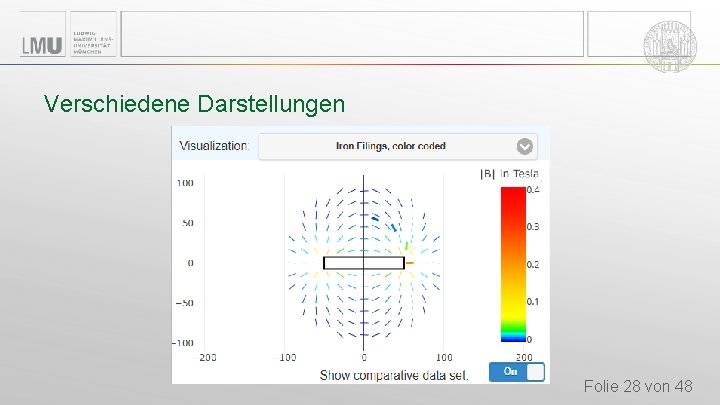Viewport: 720px width, 405px height.
Task: Click the |B| in Tesla color scale bar
Action: pyautogui.click(x=513, y=264)
